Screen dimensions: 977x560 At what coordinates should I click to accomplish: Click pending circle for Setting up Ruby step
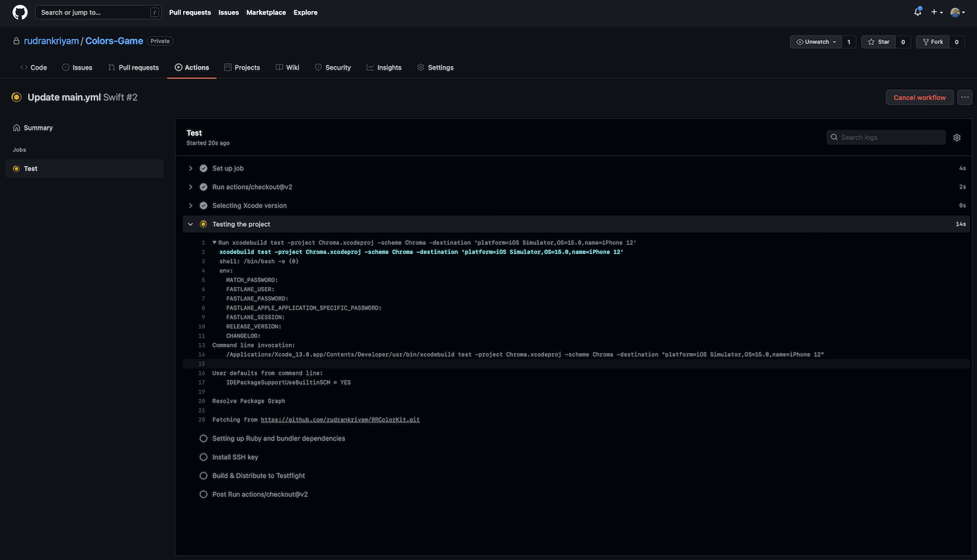click(x=203, y=438)
